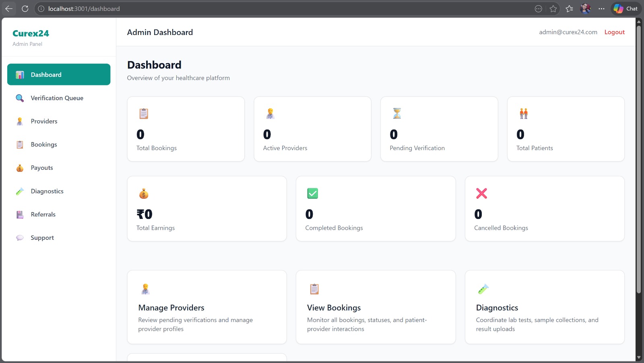Open Payouts in the sidebar
644x363 pixels.
42,168
